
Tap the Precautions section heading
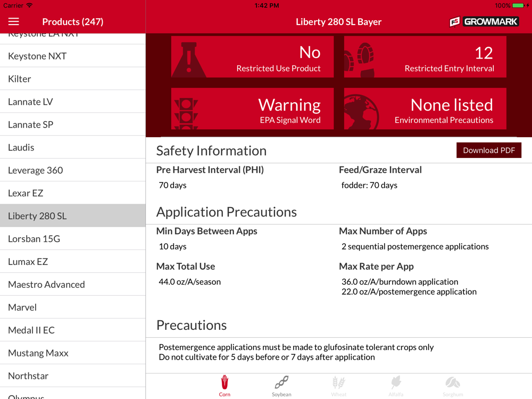(x=192, y=325)
